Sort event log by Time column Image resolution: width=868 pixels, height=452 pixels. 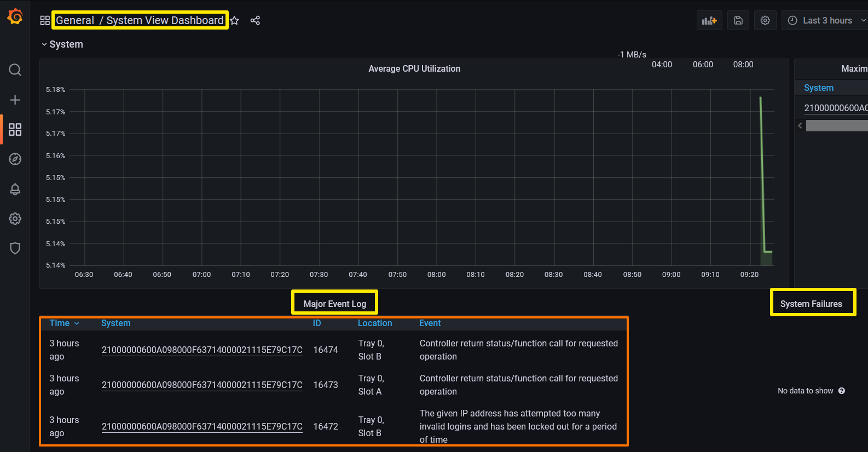click(64, 323)
